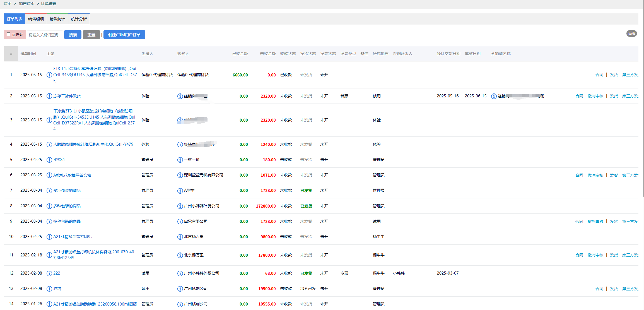Open info icon for row 11 A21寸 subject
This screenshot has width=644, height=310.
point(49,255)
